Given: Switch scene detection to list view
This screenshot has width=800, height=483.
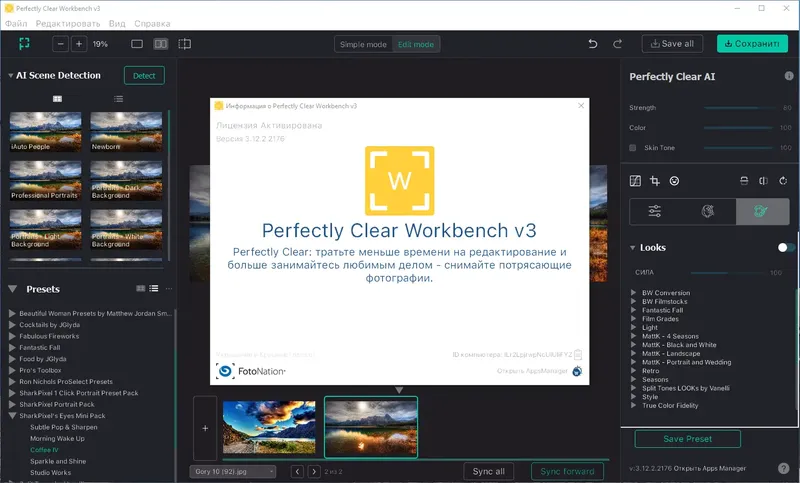Looking at the screenshot, I should click(x=118, y=99).
